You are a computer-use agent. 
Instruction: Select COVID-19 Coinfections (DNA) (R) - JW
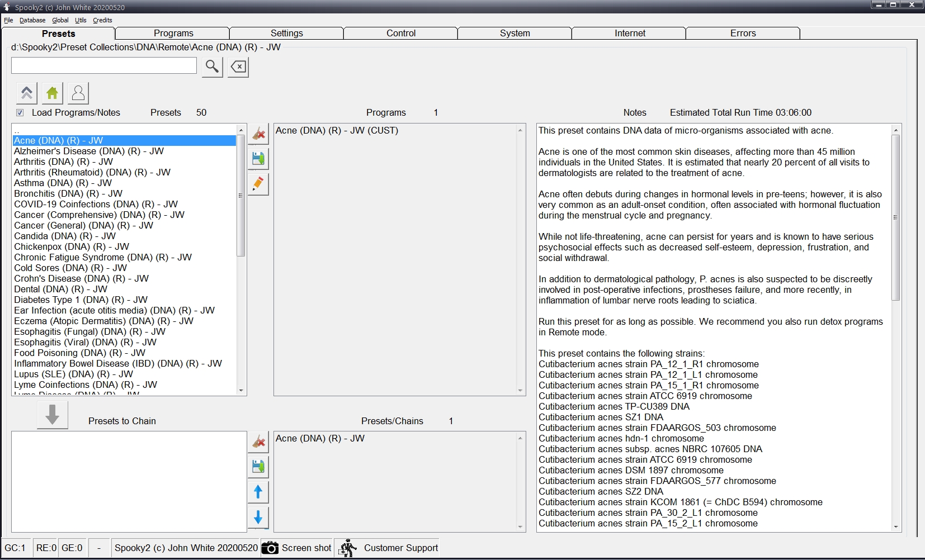pos(124,205)
